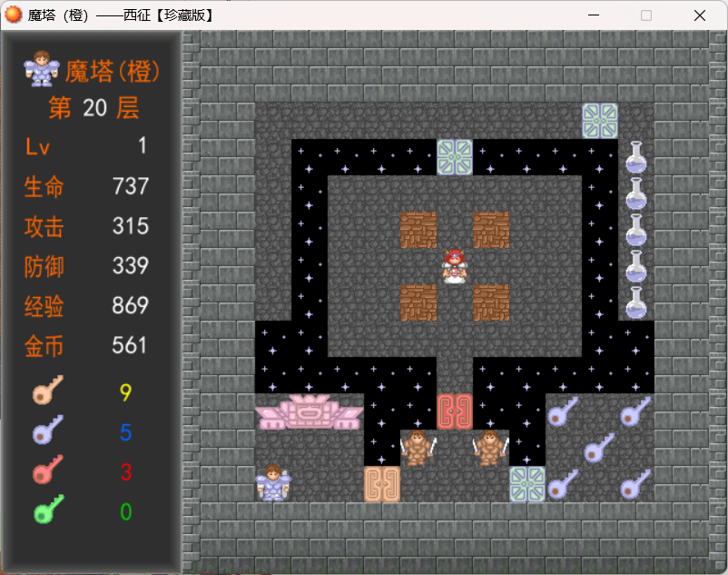Minimize the 魔塔 game window

594,15
